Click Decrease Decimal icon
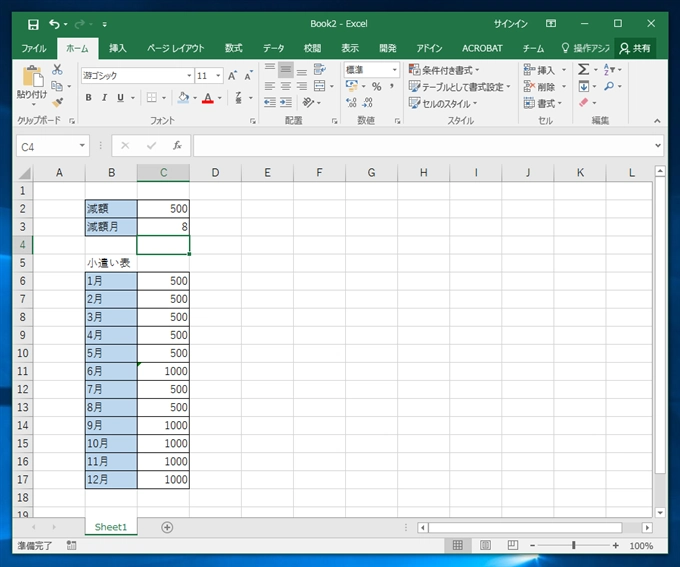680x567 pixels. (367, 102)
